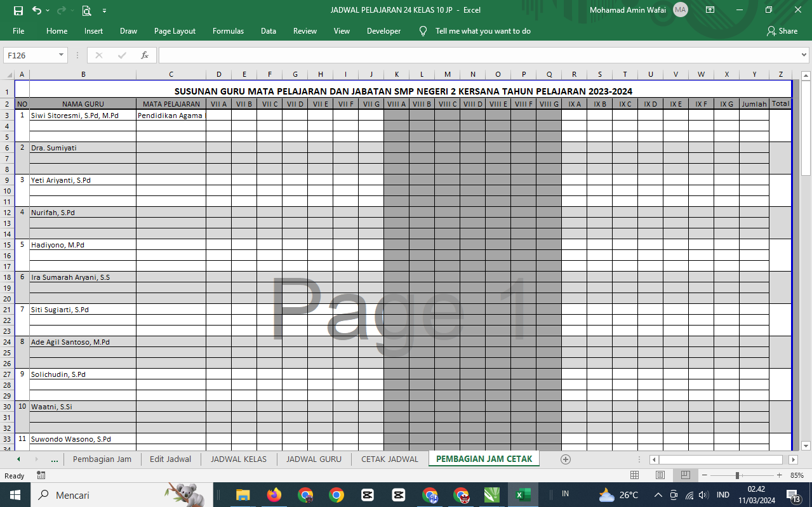Click the zoom in plus button

(x=779, y=475)
